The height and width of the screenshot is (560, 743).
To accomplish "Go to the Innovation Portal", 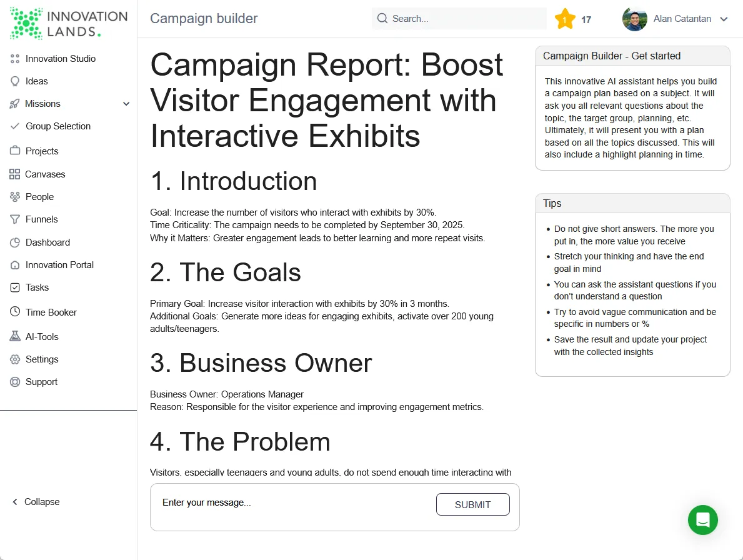I will click(x=59, y=265).
